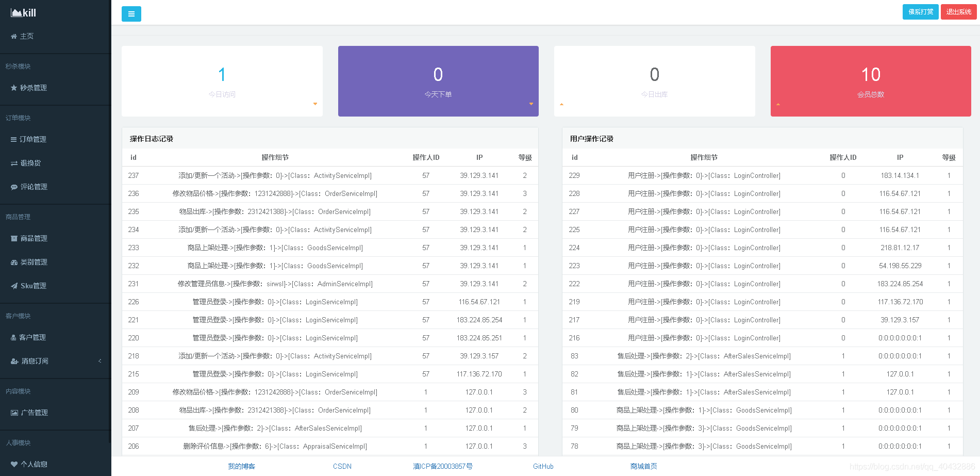Image resolution: width=980 pixels, height=476 pixels.
Task: Open the GitHub footer link
Action: coord(543,467)
